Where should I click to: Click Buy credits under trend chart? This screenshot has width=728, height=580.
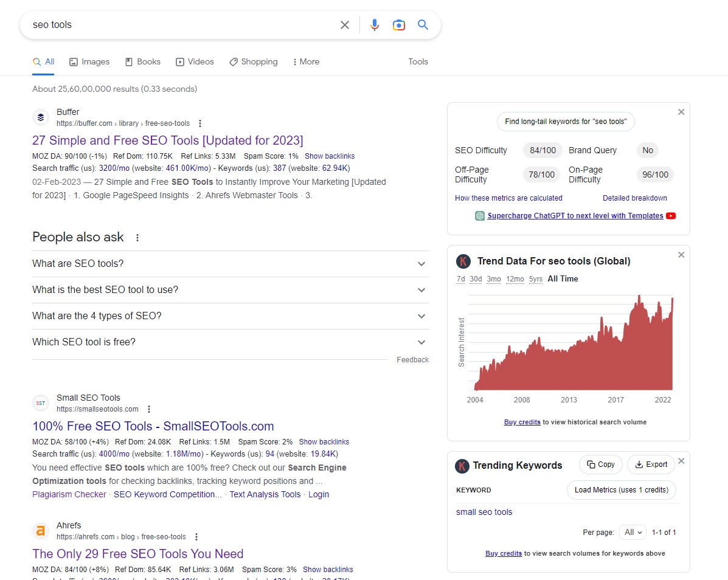522,423
